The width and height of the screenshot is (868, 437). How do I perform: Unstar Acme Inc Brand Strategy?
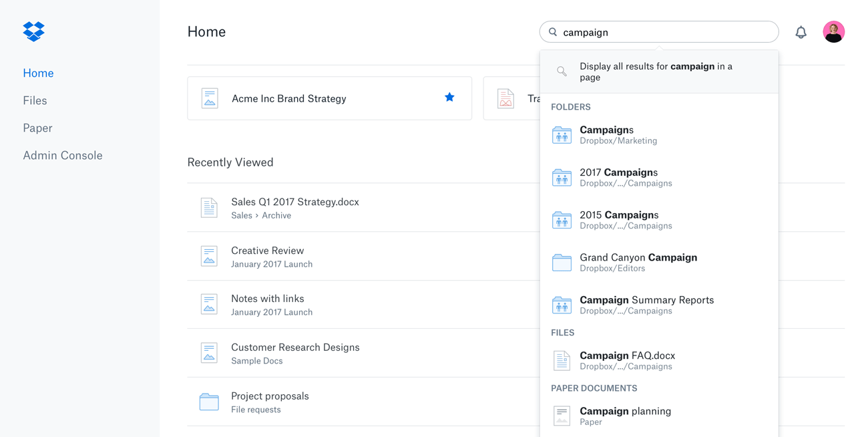click(449, 98)
